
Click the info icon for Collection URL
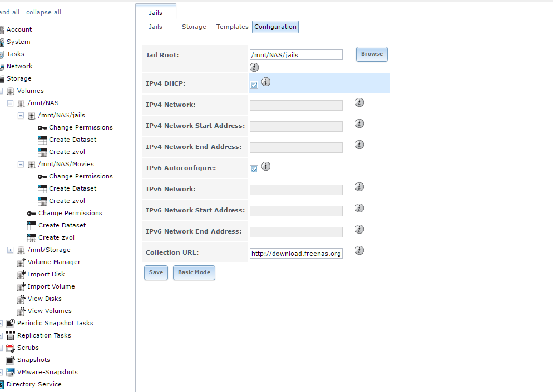(x=359, y=250)
